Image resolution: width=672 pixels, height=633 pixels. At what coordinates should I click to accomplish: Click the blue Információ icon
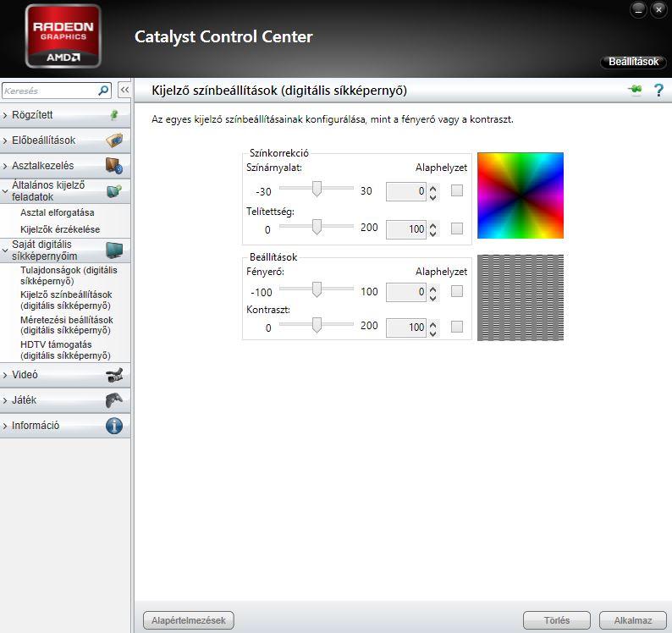tap(114, 426)
